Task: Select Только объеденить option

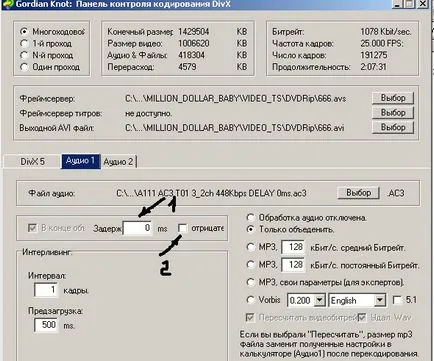Action: click(x=251, y=229)
